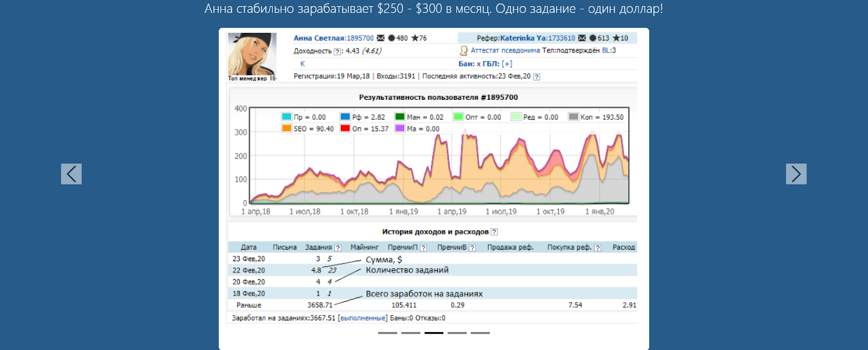The image size is (868, 350).
Task: Click the Покупка реф. column header
Action: tap(569, 247)
